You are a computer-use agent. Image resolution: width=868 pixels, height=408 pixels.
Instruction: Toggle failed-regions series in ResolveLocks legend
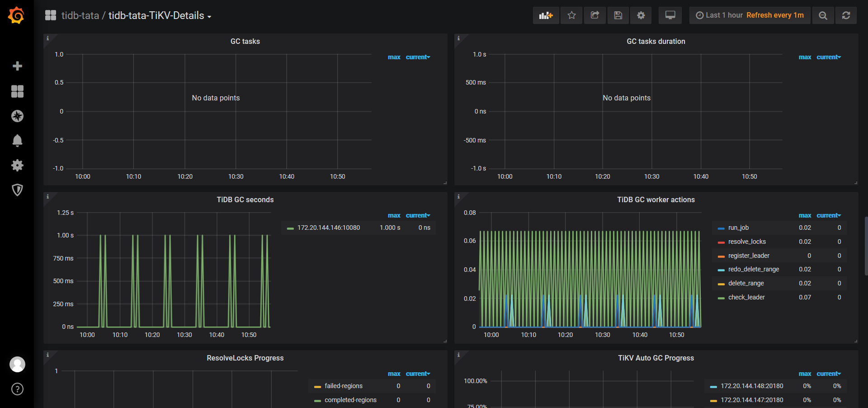pos(343,386)
